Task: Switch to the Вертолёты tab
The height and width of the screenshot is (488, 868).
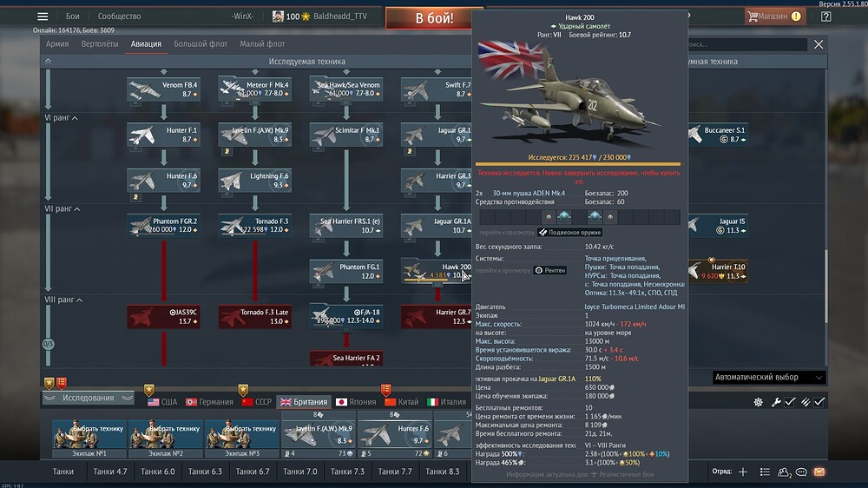Action: (100, 43)
